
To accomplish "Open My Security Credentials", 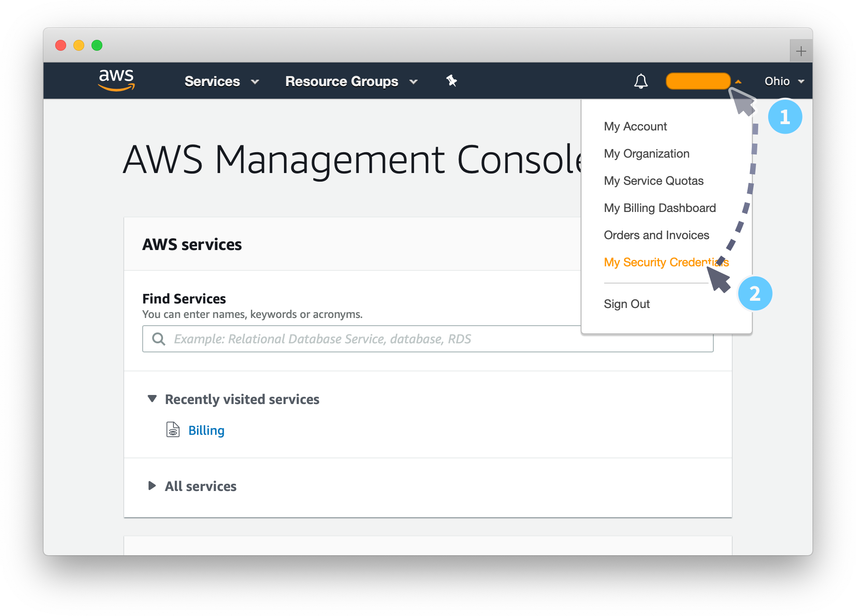I will [666, 262].
